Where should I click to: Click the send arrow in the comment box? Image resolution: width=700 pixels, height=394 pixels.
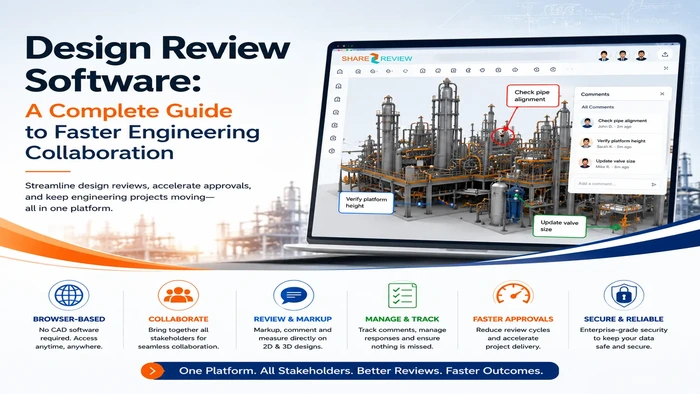click(x=654, y=184)
